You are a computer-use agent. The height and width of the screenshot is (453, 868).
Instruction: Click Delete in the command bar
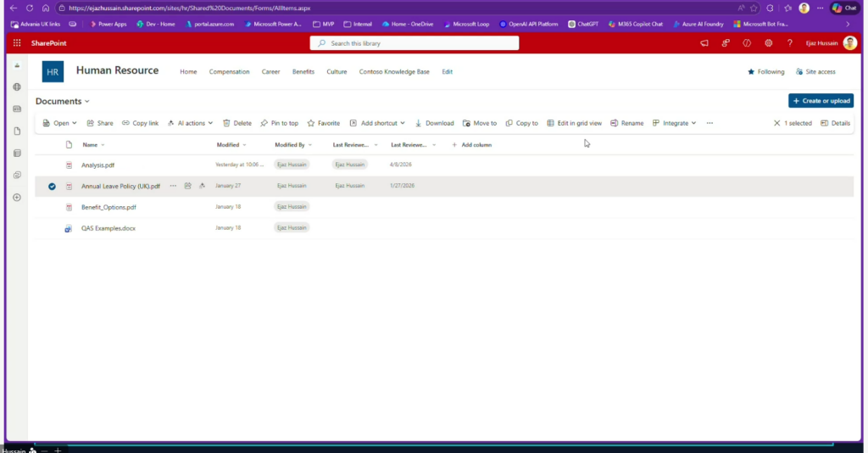[236, 123]
